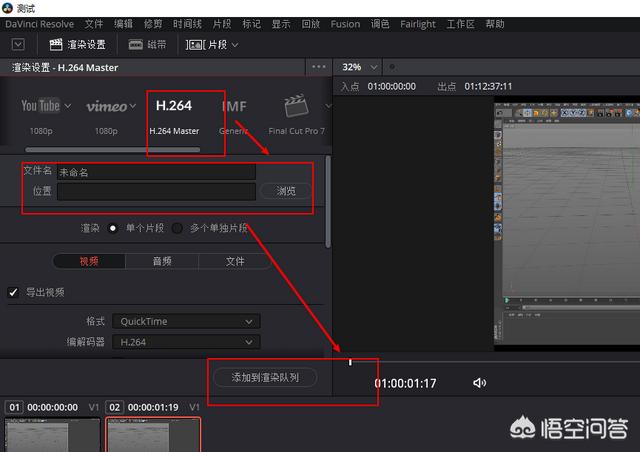Toggle the 渲染设置 panel button

tap(78, 45)
